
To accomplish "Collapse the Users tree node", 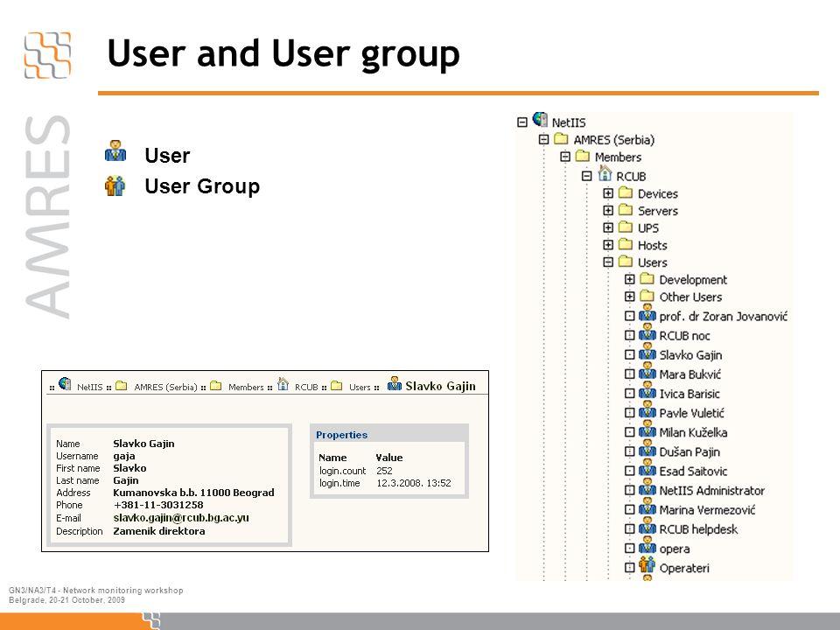I will [608, 262].
